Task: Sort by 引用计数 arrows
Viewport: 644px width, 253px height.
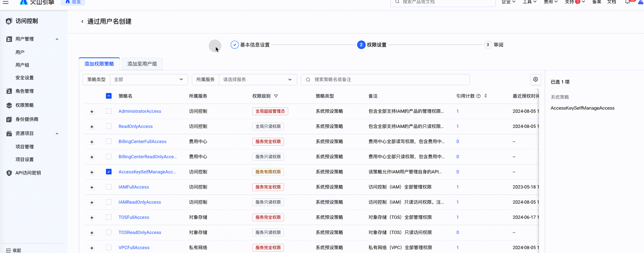Action: (x=486, y=96)
